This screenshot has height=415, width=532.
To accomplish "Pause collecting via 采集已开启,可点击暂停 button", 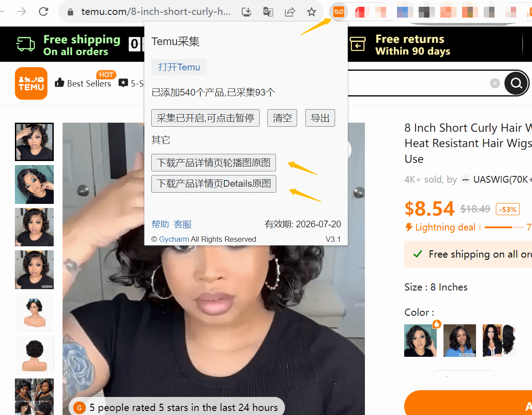I will point(205,118).
